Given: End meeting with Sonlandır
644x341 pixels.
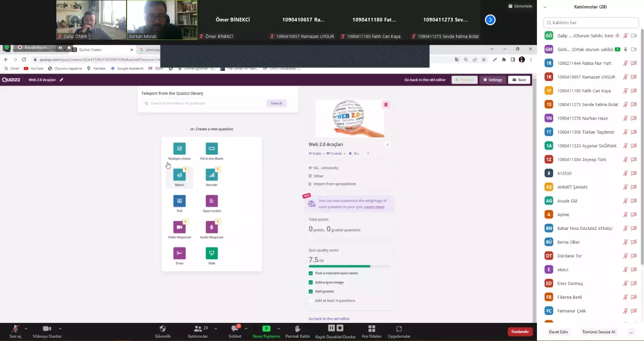Looking at the screenshot, I should coord(520,332).
